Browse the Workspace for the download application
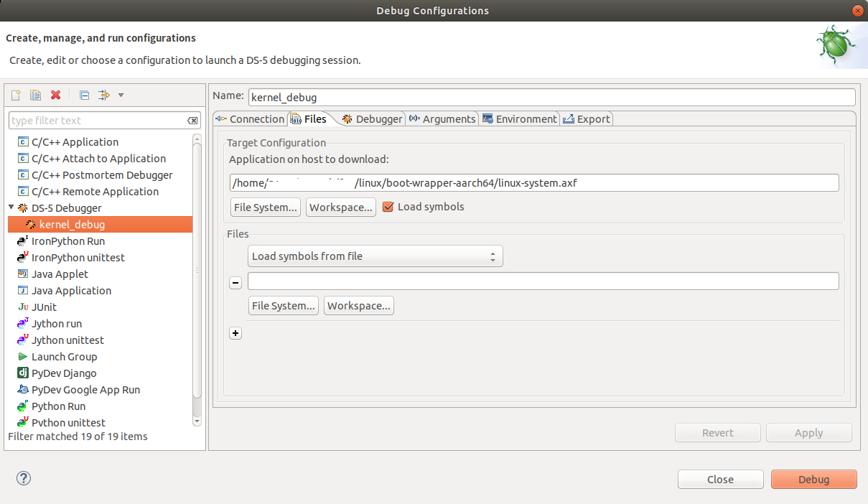Image resolution: width=868 pixels, height=504 pixels. pyautogui.click(x=341, y=206)
